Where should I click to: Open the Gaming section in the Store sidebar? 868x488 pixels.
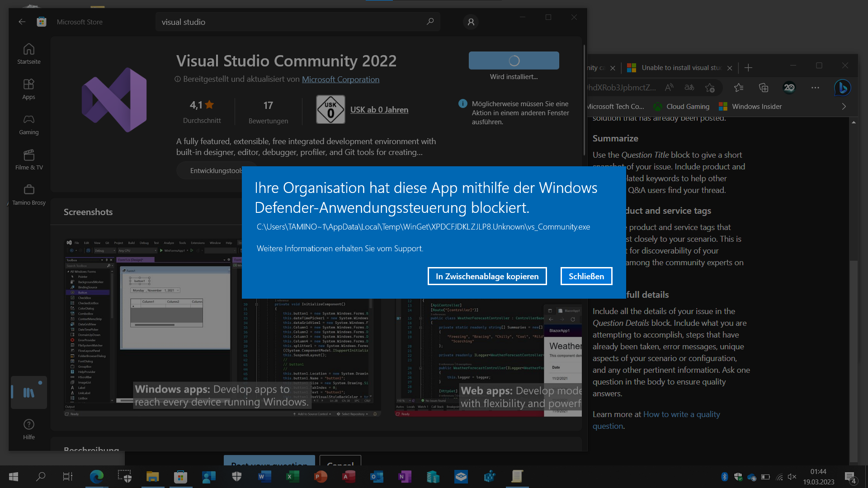pyautogui.click(x=28, y=124)
